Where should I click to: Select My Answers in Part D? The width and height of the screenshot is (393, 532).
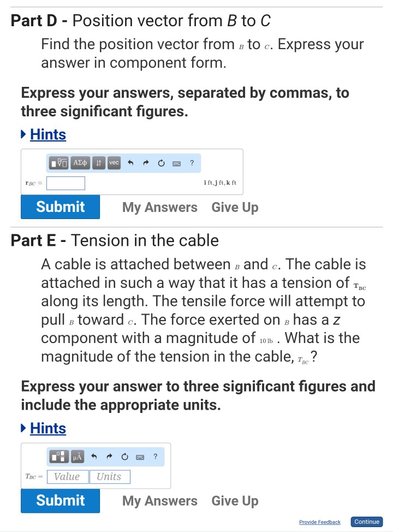point(159,207)
